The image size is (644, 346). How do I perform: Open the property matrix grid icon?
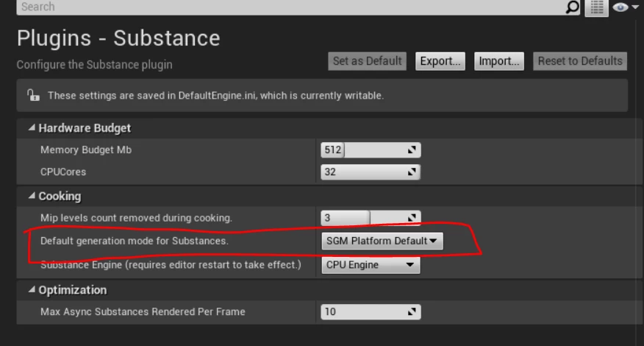tap(596, 7)
